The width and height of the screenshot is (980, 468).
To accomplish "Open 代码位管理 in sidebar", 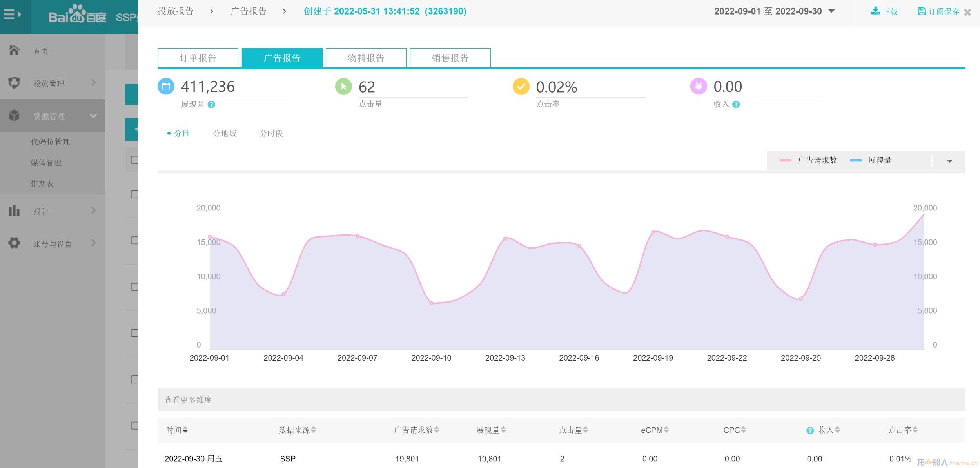I will tap(51, 142).
